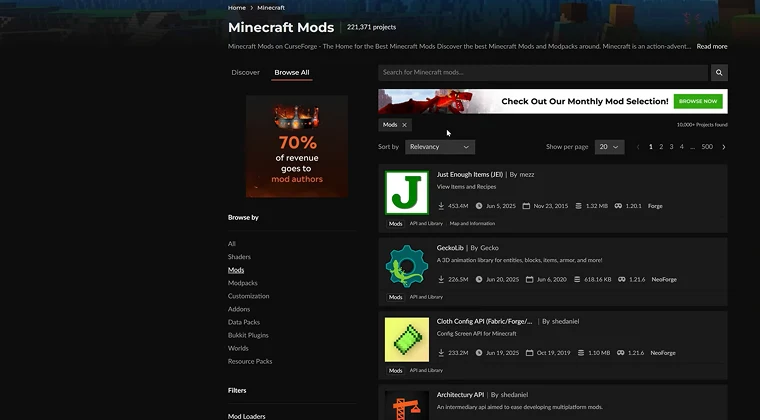Click the Browse Now banner button

click(x=697, y=101)
